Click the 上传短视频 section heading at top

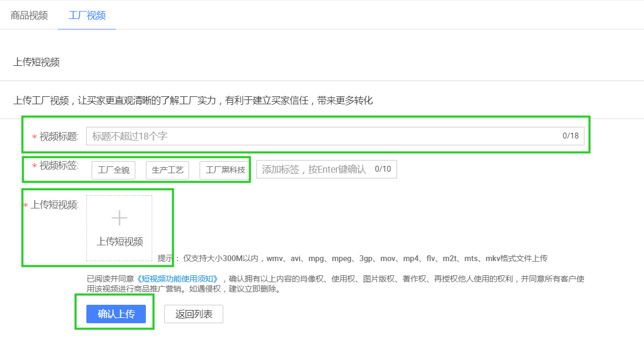(x=36, y=62)
